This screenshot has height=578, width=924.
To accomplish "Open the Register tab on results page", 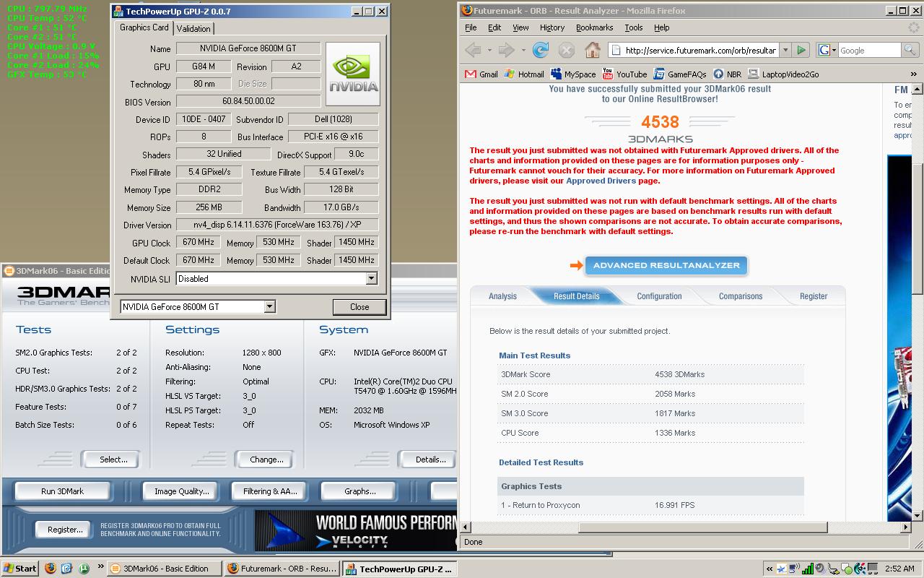I will (x=814, y=296).
